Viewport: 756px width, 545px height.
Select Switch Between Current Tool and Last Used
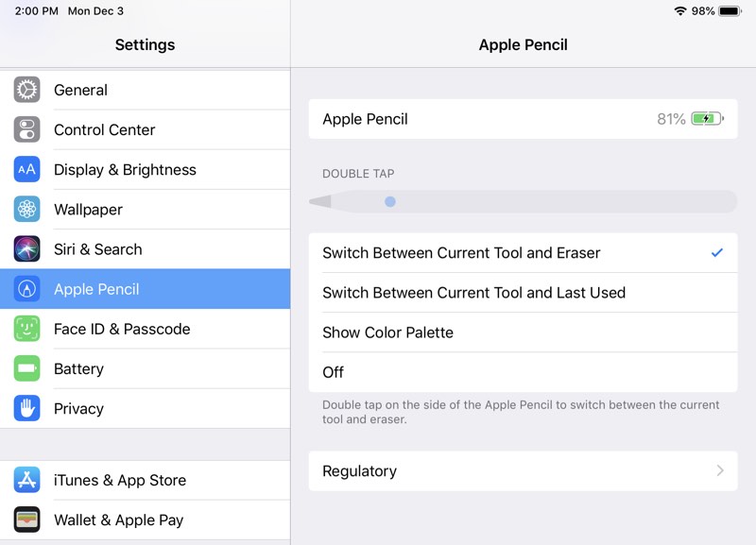(x=473, y=293)
